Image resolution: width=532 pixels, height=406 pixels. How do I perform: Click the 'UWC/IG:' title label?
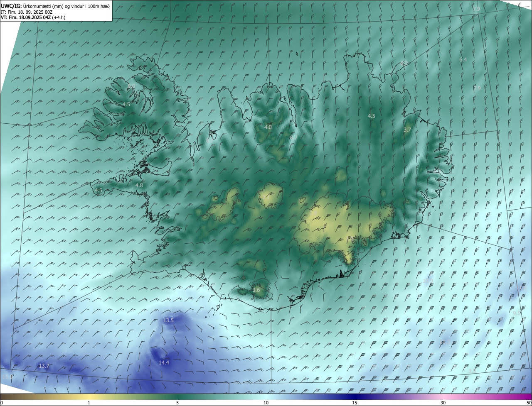click(x=11, y=5)
